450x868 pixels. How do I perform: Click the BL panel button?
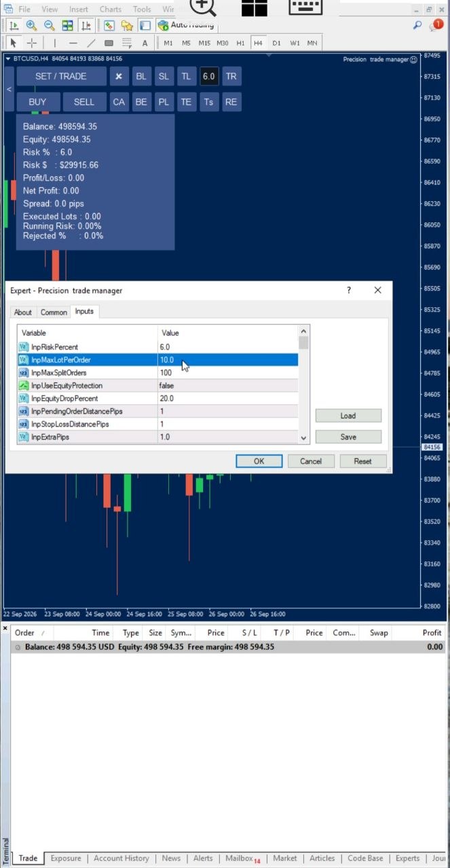point(141,77)
